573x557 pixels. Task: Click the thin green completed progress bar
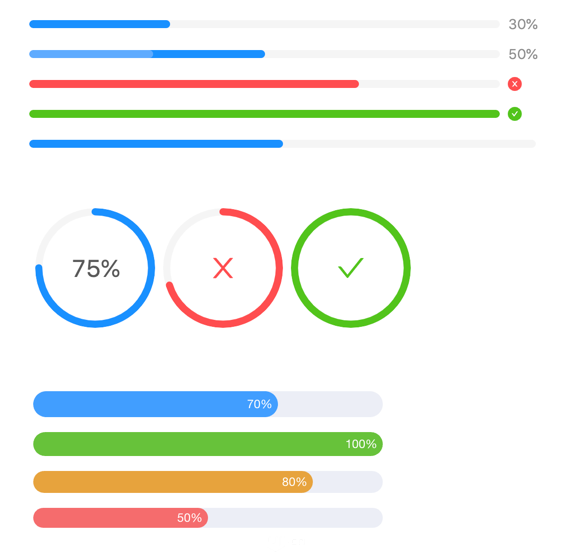coord(264,114)
